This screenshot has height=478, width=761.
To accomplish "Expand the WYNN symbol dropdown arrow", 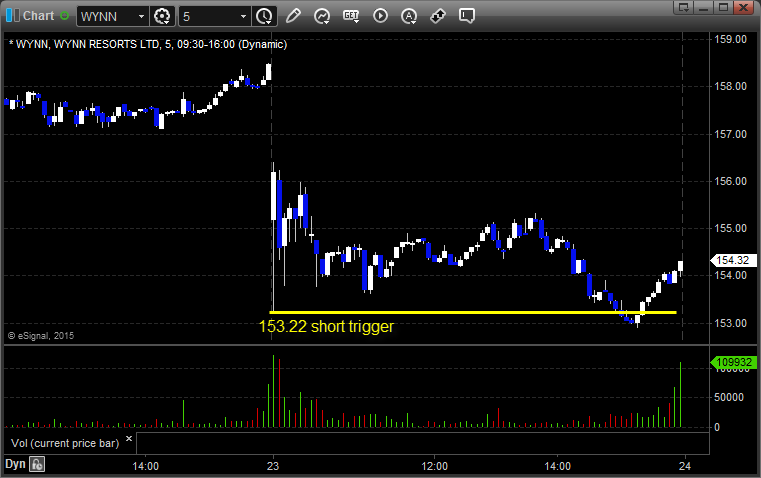I will tap(141, 16).
